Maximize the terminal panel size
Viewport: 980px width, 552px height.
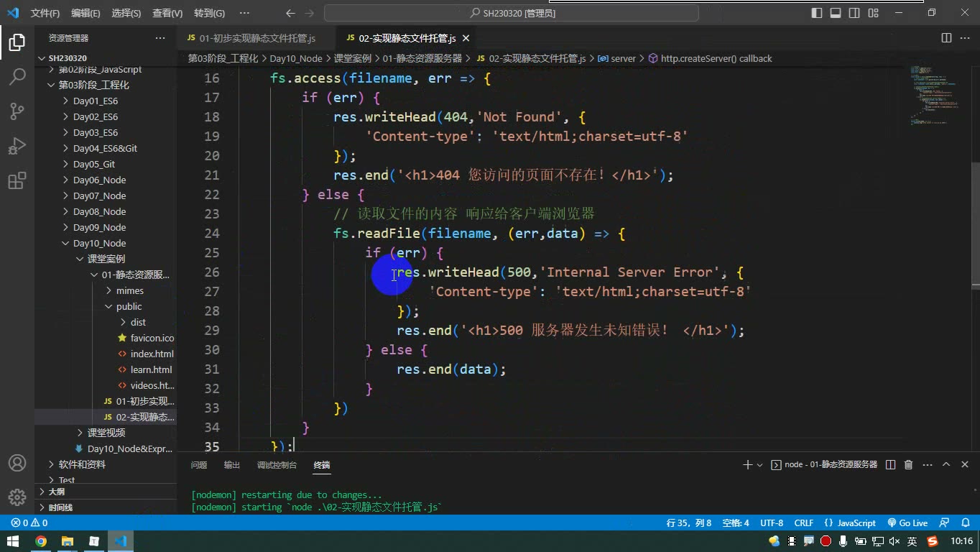tap(946, 465)
